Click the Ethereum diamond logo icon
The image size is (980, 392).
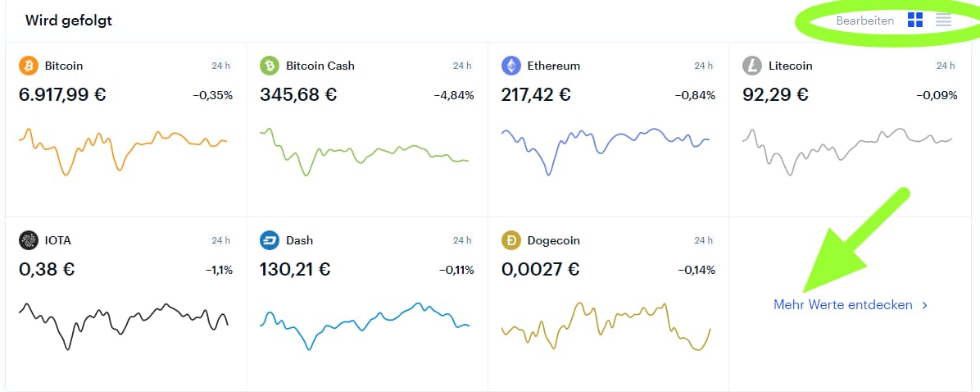[510, 65]
